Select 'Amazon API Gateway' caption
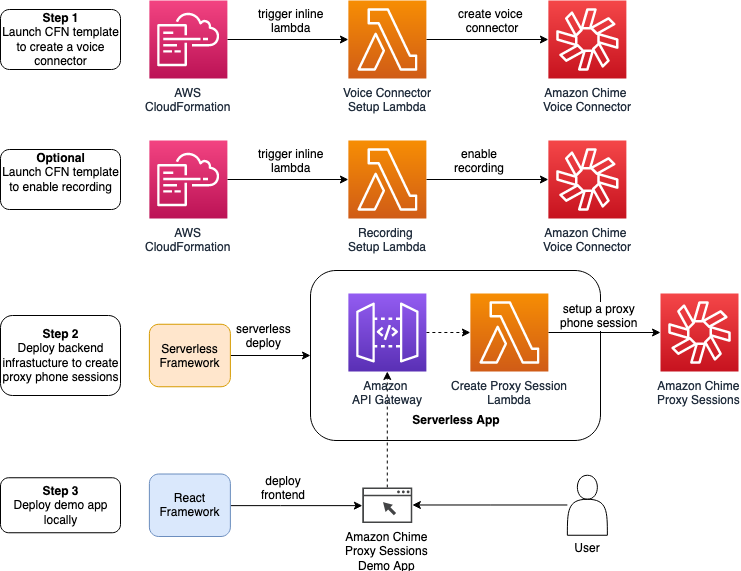 [x=387, y=393]
